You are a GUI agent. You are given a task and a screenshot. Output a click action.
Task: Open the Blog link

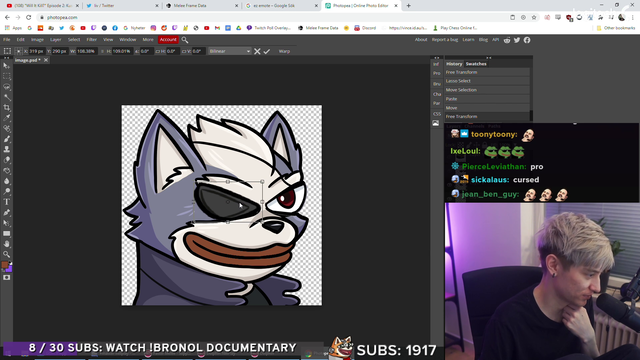click(x=483, y=40)
